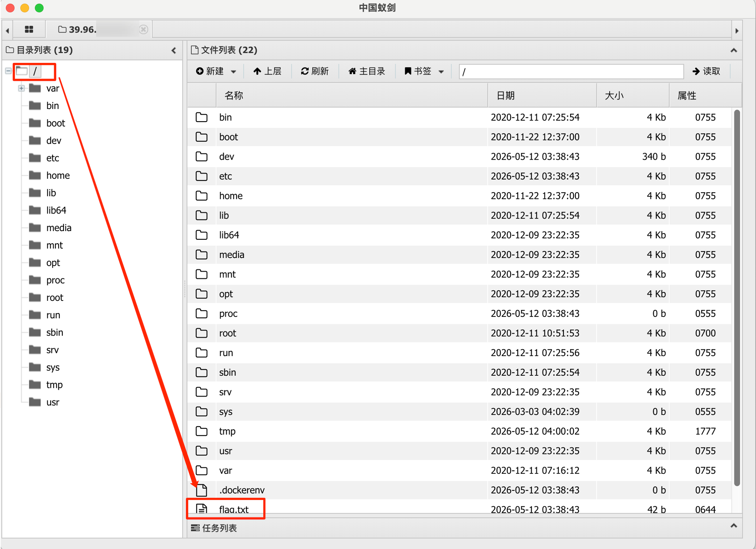Select home folder in directory tree
This screenshot has width=756, height=549.
58,176
